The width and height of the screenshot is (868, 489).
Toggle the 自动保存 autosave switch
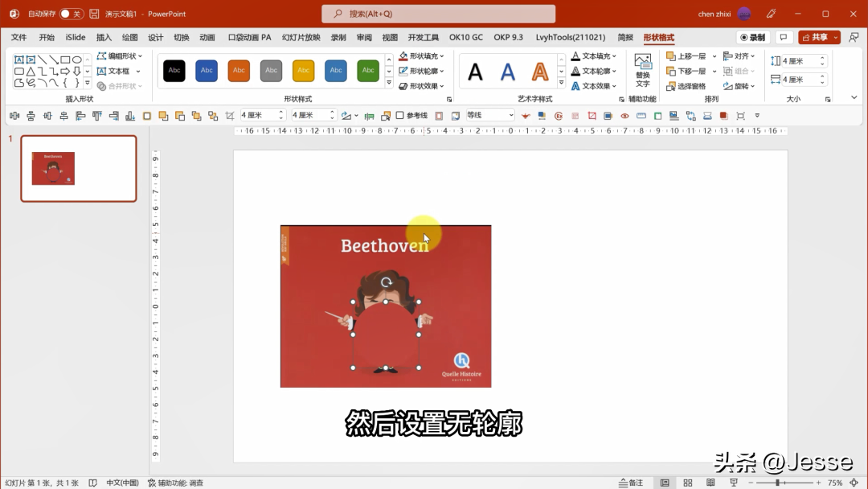pyautogui.click(x=72, y=14)
